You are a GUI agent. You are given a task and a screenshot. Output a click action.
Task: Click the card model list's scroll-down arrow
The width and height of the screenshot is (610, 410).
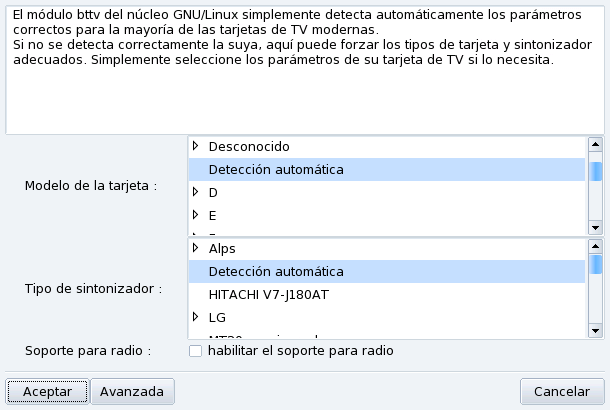coord(596,227)
